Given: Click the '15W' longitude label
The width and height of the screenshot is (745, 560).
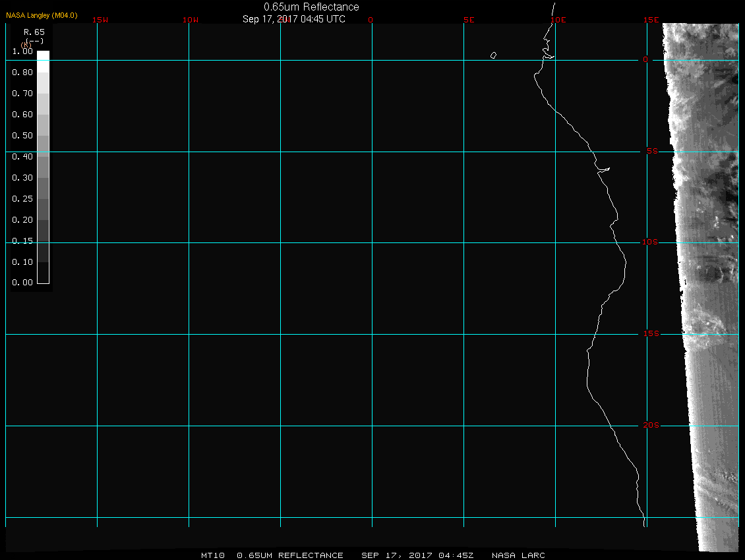Looking at the screenshot, I should (100, 20).
